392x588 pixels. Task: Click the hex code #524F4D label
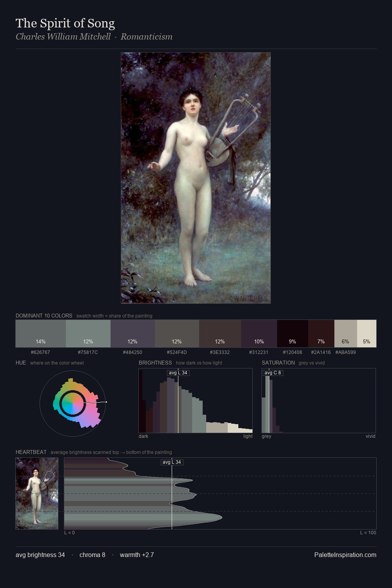click(x=177, y=352)
